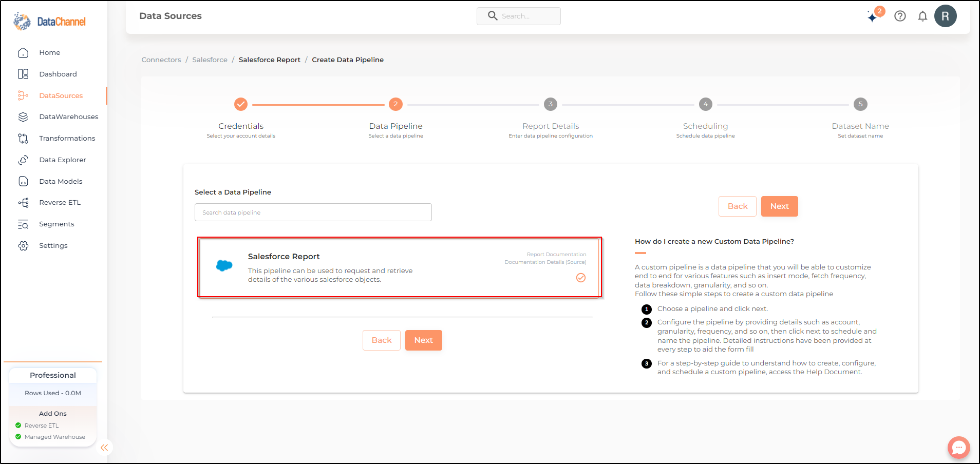Image resolution: width=980 pixels, height=464 pixels.
Task: Go to Home in sidebar
Action: click(x=50, y=52)
